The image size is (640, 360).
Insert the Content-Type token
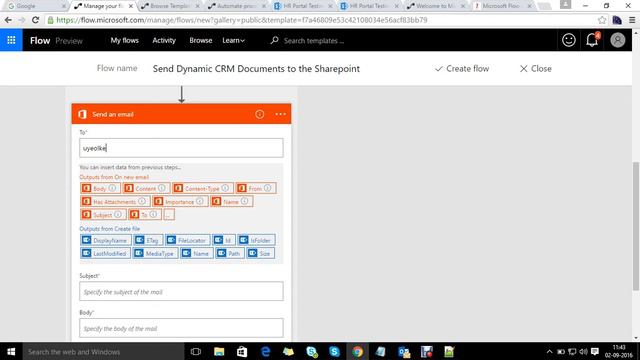(202, 188)
